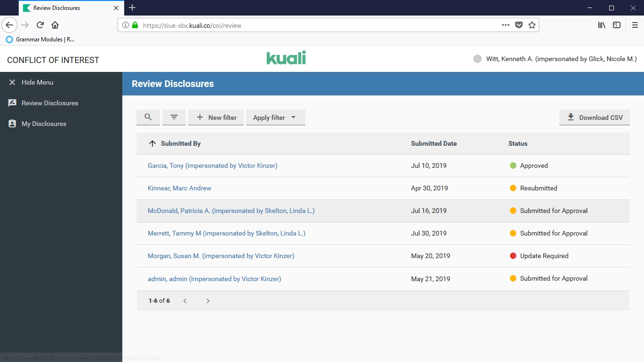Open the filter list icon button
This screenshot has width=644, height=362.
[174, 118]
